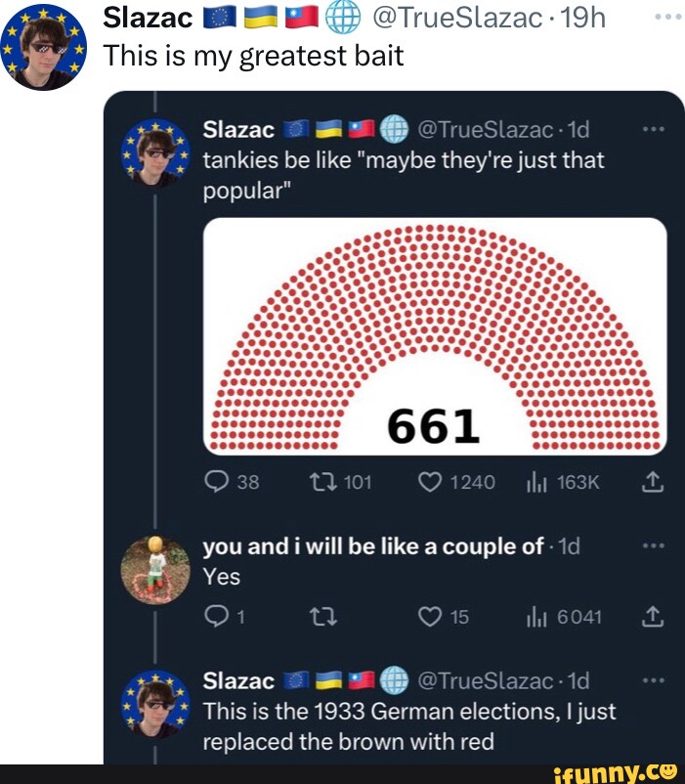Viewport: 685px width, 784px height.
Task: Open "you and i will be like a couple of" profile
Action: (372, 546)
